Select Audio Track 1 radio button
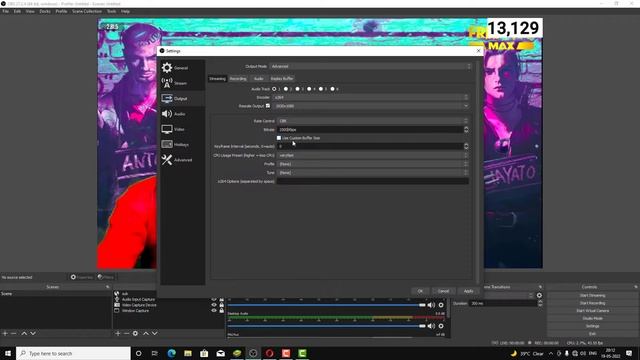This screenshot has height=360, width=640. tap(274, 89)
